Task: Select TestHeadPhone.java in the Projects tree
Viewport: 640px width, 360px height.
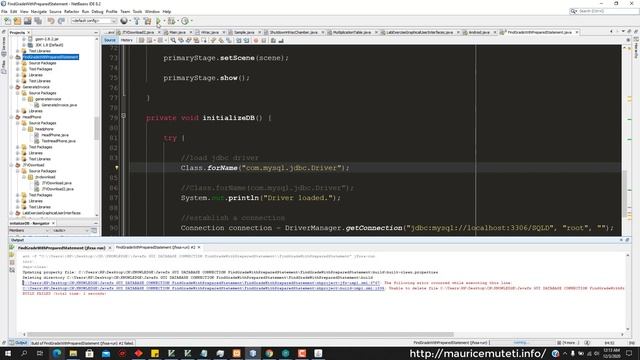Action: pyautogui.click(x=58, y=141)
